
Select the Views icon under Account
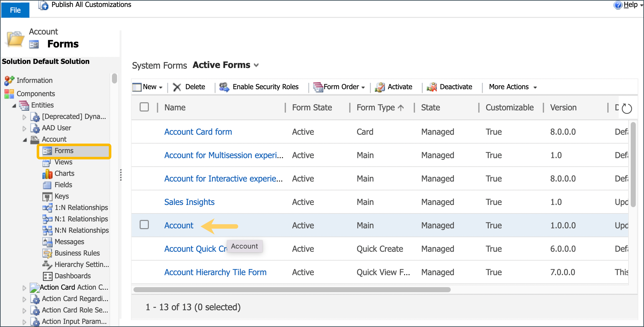(46, 163)
